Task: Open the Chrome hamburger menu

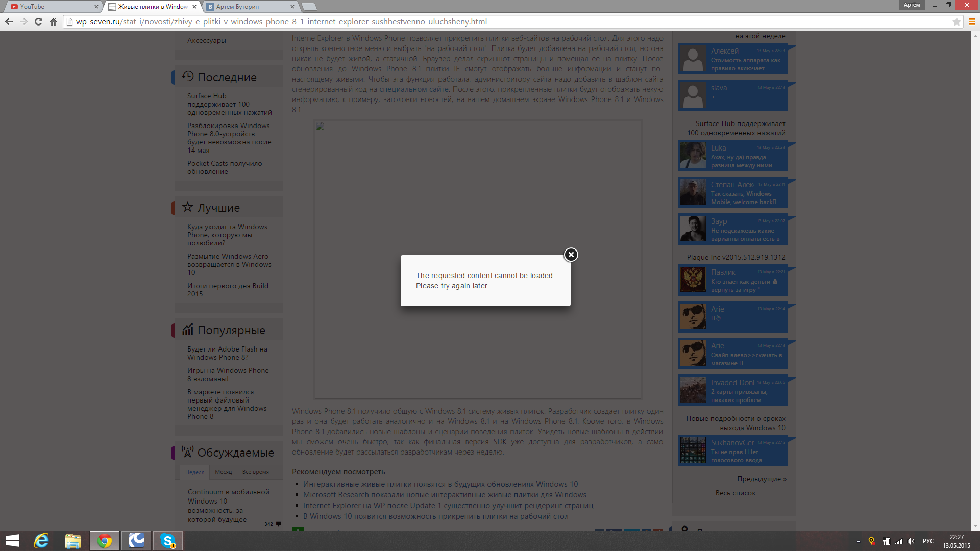Action: (972, 21)
